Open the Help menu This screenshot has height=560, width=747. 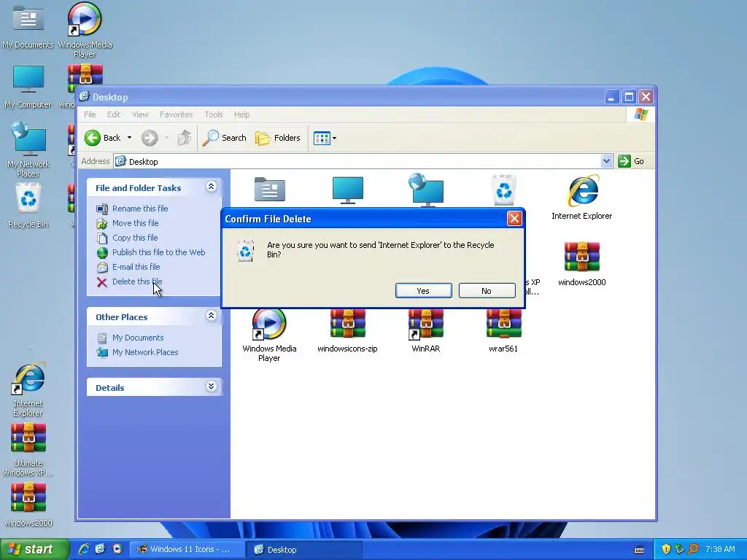click(x=241, y=114)
